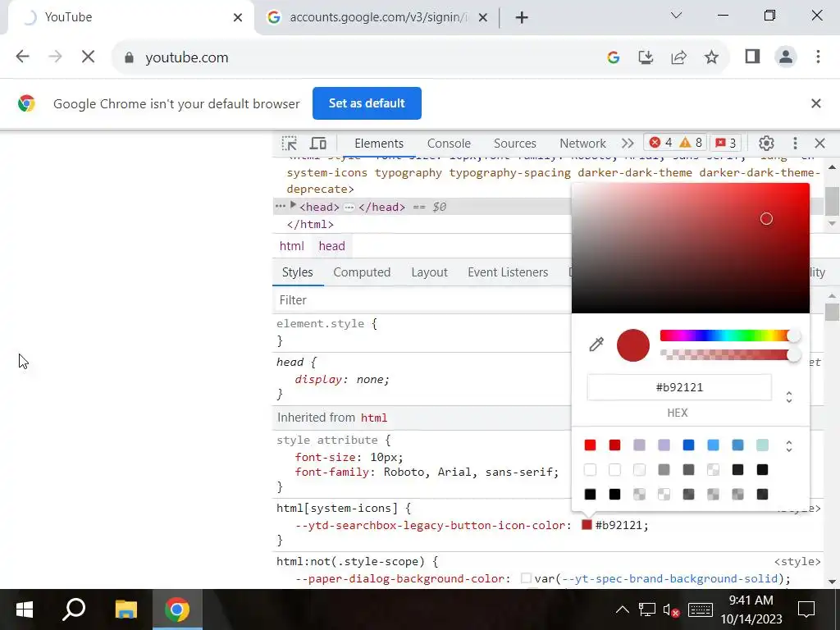Open the Chrome profile avatar

pos(785,57)
